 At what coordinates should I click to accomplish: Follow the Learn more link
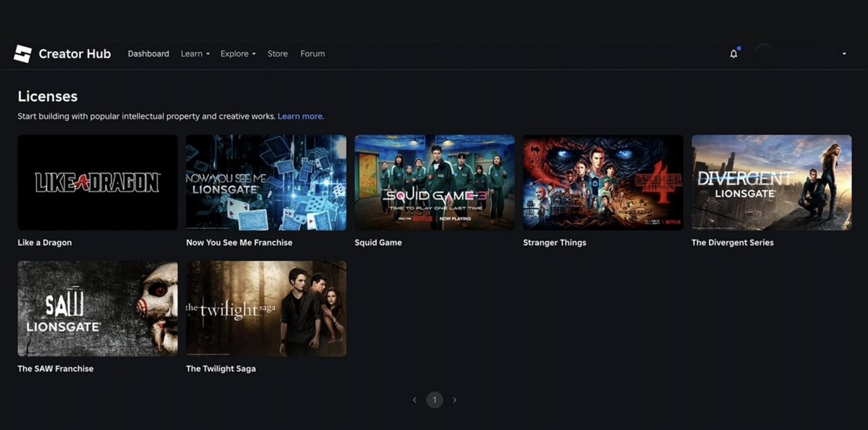point(301,116)
